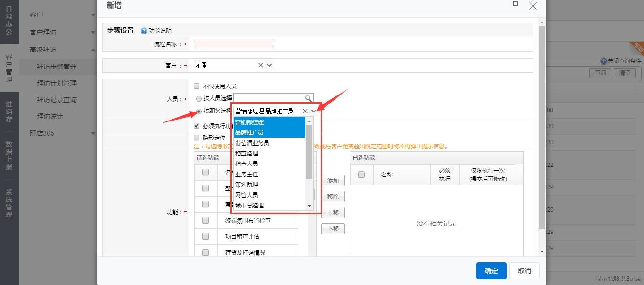Open the 客户 dropdown arrow
The width and height of the screenshot is (644, 285).
click(269, 65)
